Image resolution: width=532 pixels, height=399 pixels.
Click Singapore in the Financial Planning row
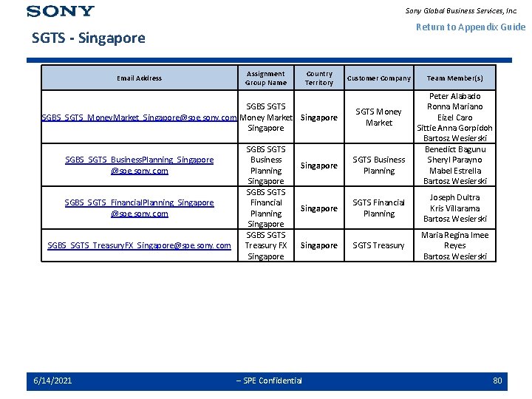[x=319, y=208]
